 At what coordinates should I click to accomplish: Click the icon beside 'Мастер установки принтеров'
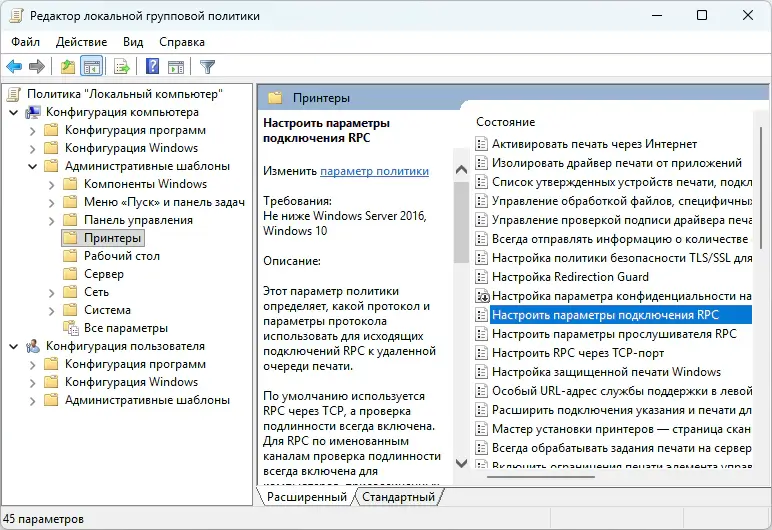tap(481, 429)
